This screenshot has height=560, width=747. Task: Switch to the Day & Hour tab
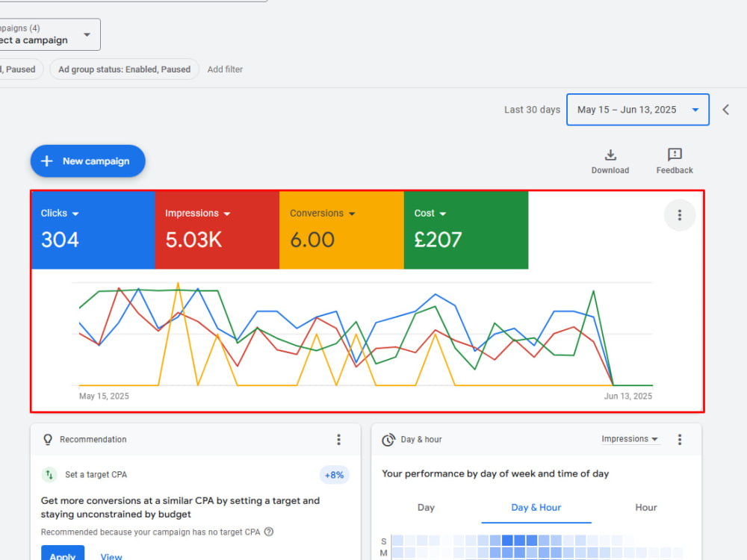click(x=536, y=508)
